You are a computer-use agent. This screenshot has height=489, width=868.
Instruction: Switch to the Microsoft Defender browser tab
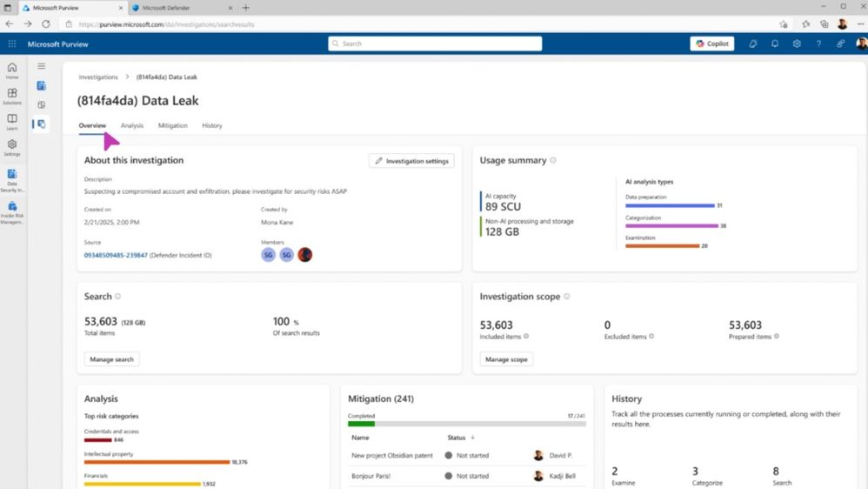coord(182,8)
